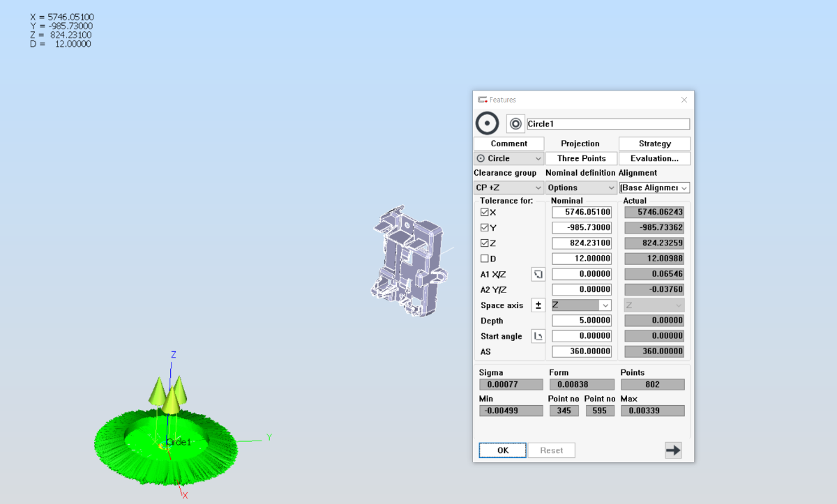Image resolution: width=837 pixels, height=504 pixels.
Task: Click the right arrow button in dialog
Action: tap(673, 450)
